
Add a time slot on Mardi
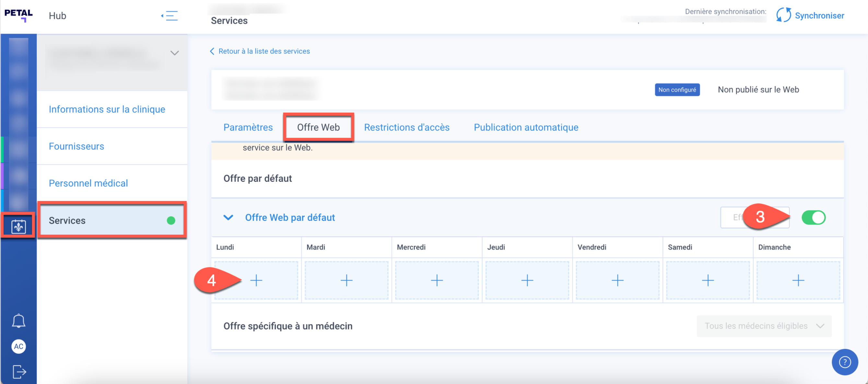point(346,280)
